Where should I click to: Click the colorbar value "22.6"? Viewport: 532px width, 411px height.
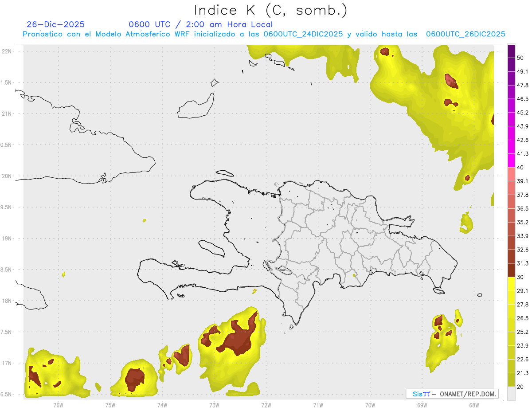click(523, 360)
